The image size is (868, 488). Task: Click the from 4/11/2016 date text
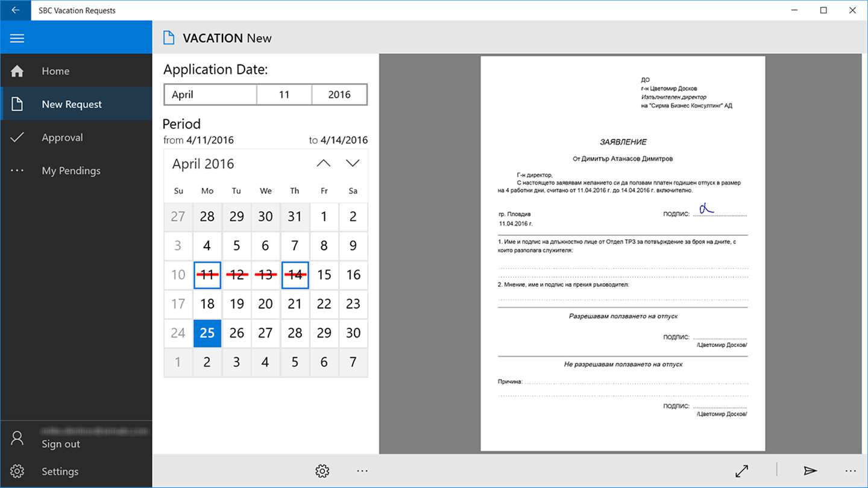tap(198, 140)
